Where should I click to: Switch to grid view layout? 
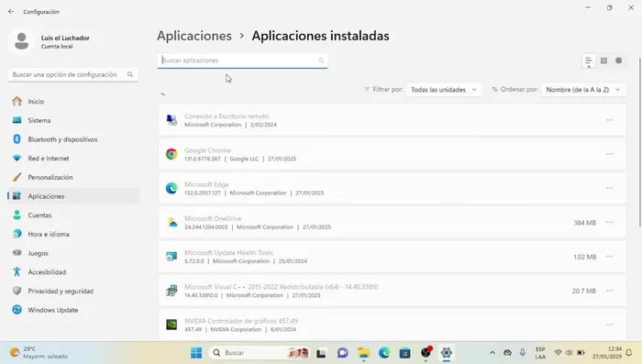[603, 61]
